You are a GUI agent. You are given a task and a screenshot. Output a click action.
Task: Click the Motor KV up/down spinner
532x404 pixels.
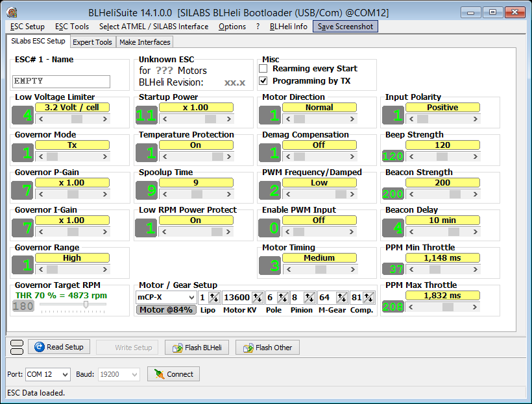pos(257,298)
